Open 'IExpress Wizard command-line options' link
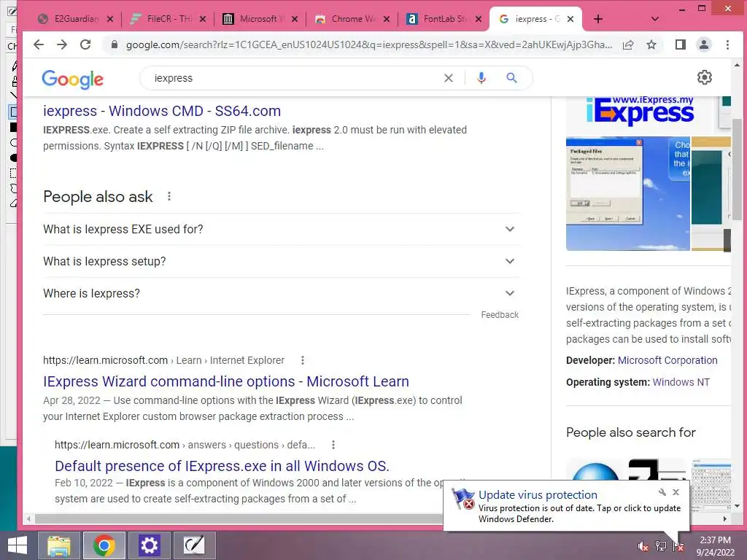The image size is (747, 560). pyautogui.click(x=226, y=381)
